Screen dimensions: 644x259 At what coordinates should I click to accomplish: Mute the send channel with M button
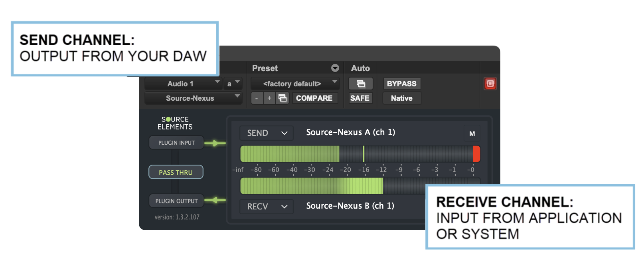472,133
